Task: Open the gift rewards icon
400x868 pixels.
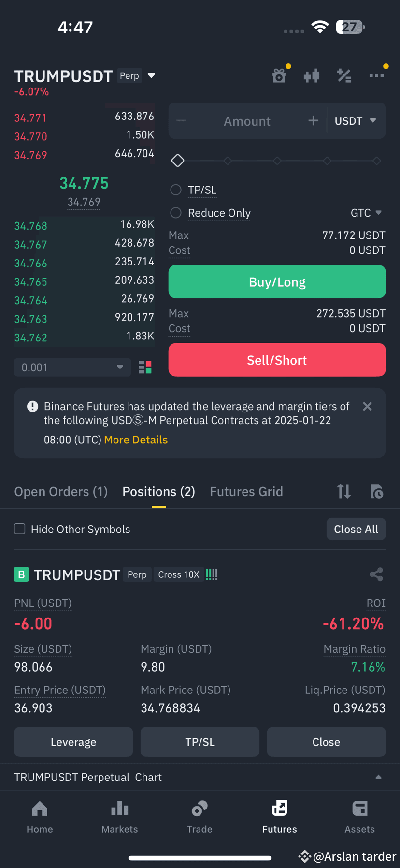Action: click(x=279, y=75)
